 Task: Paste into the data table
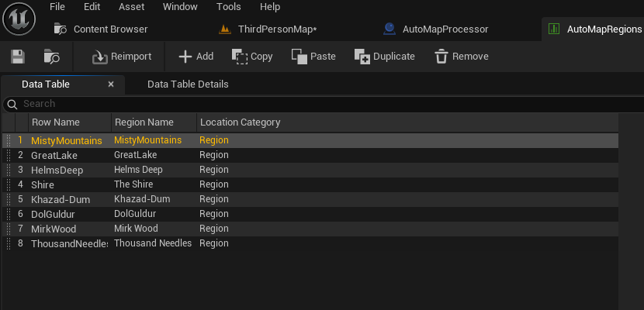pyautogui.click(x=313, y=57)
